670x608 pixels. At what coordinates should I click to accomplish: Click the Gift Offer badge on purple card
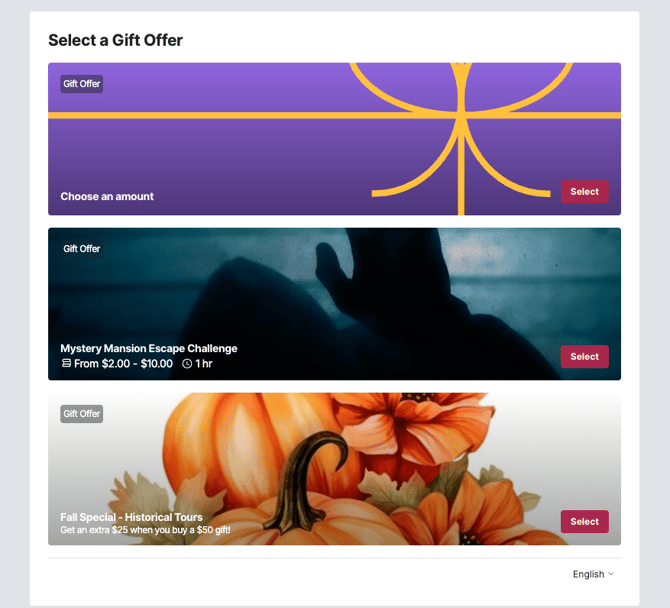click(81, 84)
